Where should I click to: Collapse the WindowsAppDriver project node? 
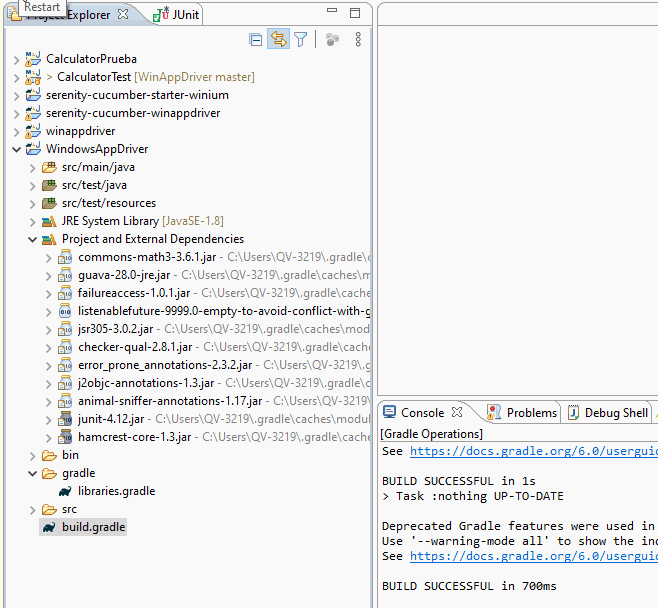click(15, 149)
